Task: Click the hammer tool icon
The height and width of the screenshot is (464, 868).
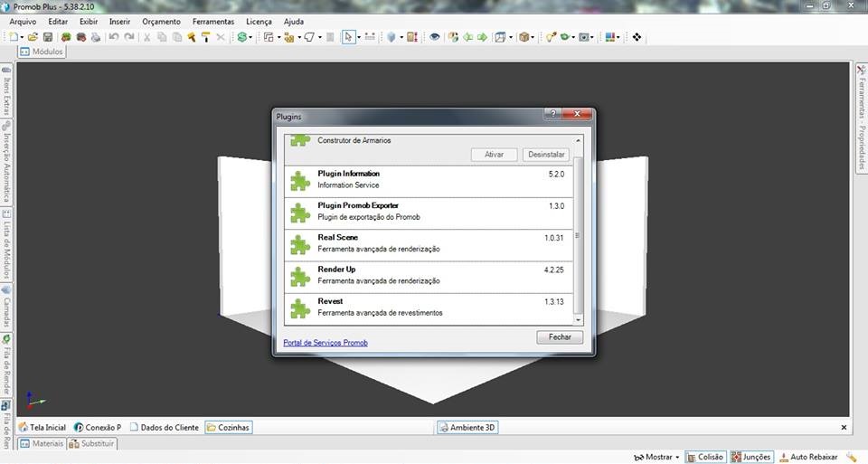Action: (191, 37)
